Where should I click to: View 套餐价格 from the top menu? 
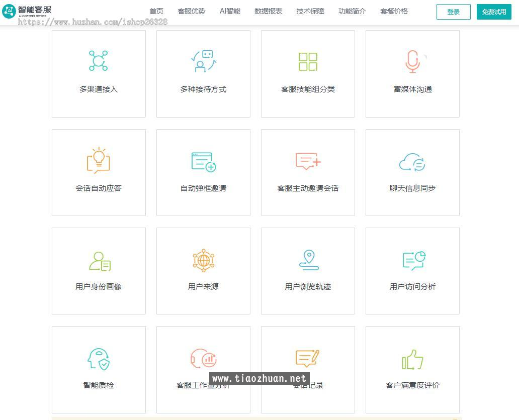click(394, 11)
